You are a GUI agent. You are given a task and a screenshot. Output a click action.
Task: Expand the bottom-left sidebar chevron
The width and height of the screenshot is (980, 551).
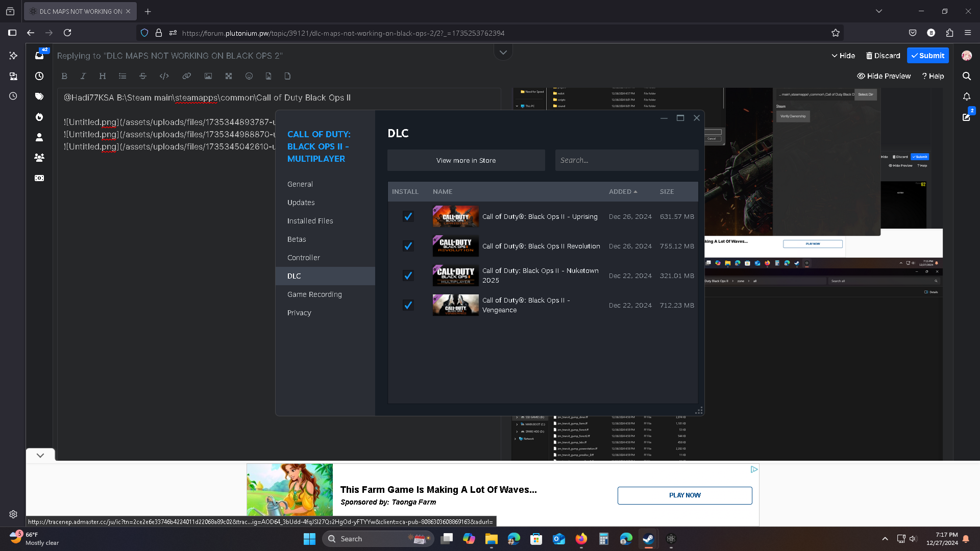click(40, 455)
